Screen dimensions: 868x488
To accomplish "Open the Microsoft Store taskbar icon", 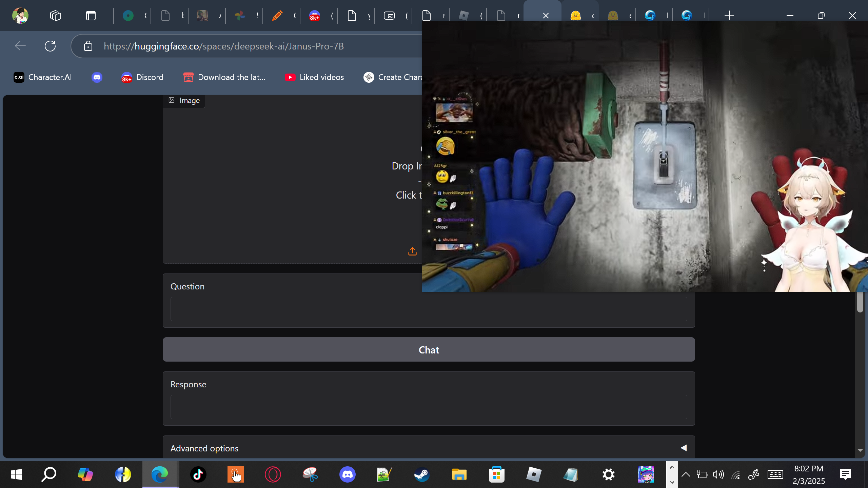I will tap(497, 474).
